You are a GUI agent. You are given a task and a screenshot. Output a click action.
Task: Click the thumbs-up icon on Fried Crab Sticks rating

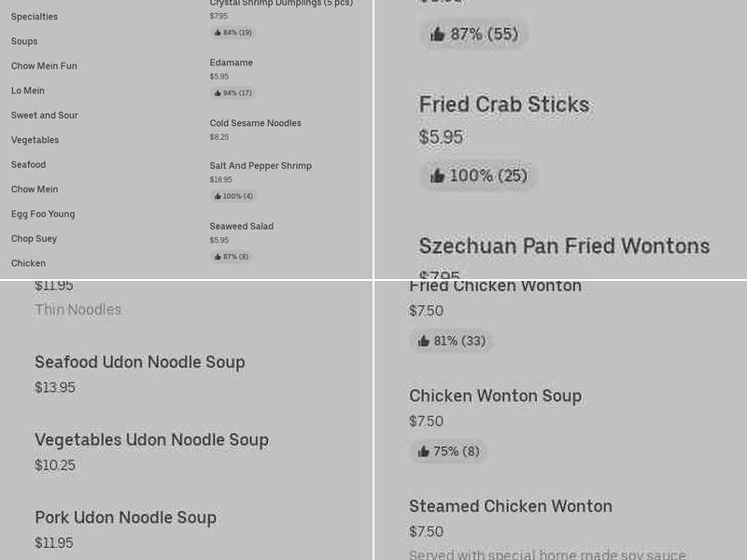point(437,175)
